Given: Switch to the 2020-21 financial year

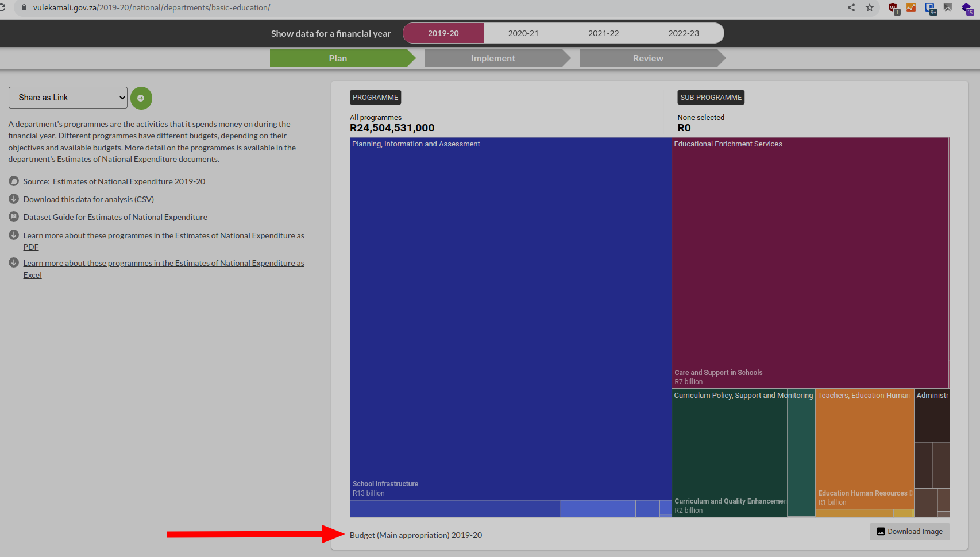Looking at the screenshot, I should click(523, 33).
